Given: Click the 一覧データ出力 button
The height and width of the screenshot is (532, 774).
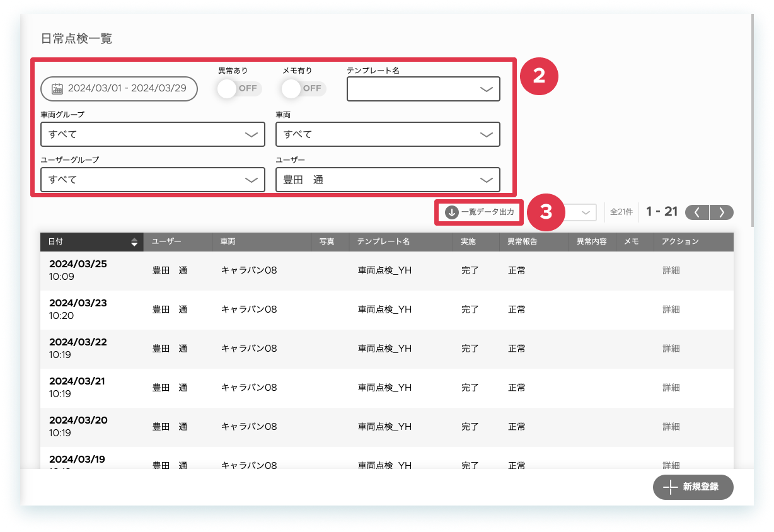Looking at the screenshot, I should 480,212.
